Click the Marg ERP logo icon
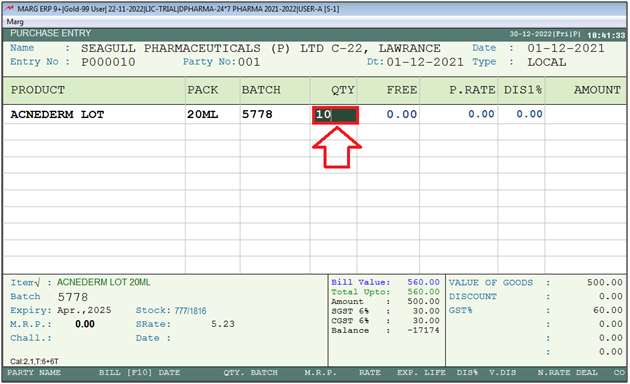 [x=9, y=8]
